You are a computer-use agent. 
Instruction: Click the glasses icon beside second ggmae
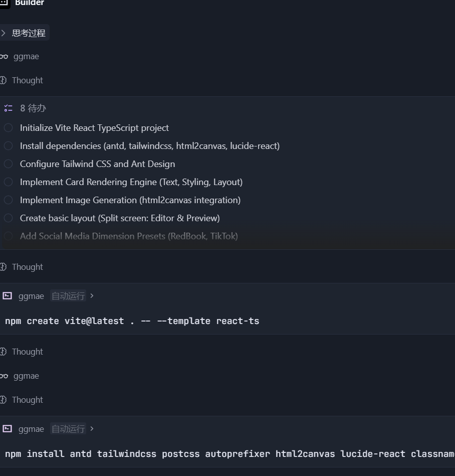click(x=4, y=376)
